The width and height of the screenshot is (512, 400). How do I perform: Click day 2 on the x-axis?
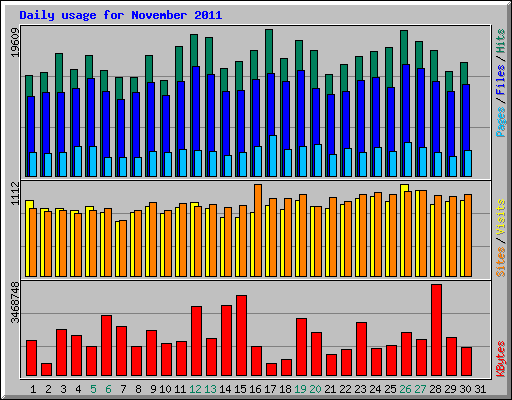48,389
